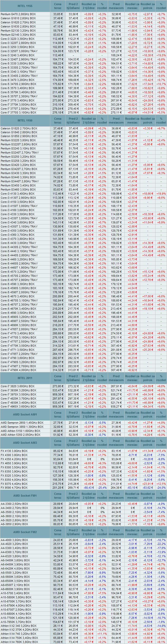Viewport: 167px width, 644px height.
Task: Click Core i3 4130 3,40GHz BOX name
Action: pyautogui.click(x=17, y=194)
